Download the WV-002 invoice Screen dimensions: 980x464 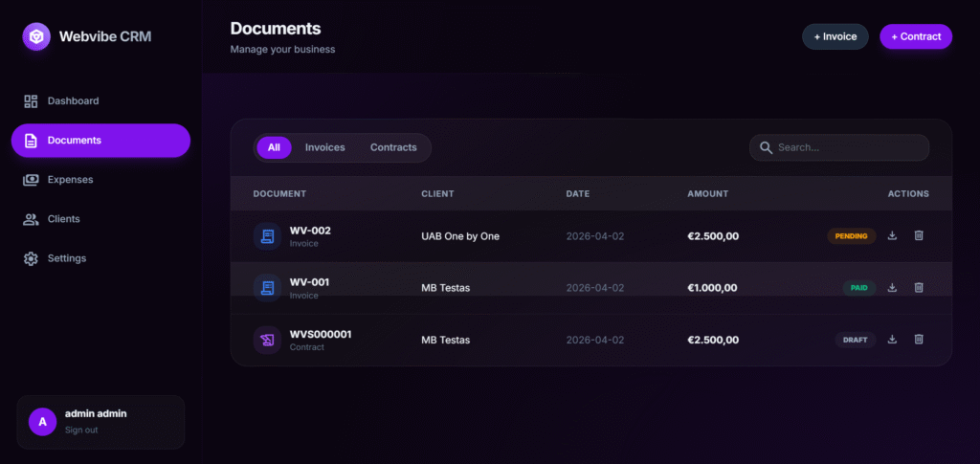(x=892, y=236)
